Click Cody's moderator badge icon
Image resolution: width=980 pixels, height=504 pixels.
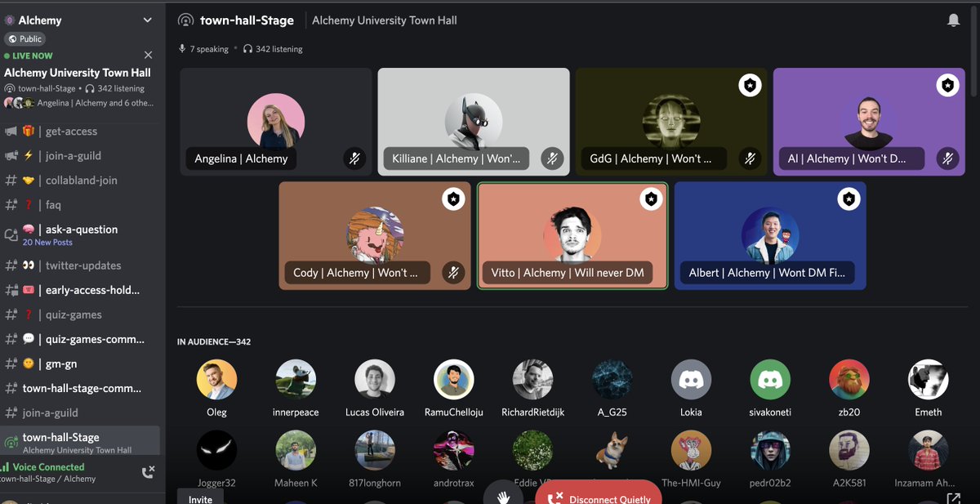(x=453, y=198)
